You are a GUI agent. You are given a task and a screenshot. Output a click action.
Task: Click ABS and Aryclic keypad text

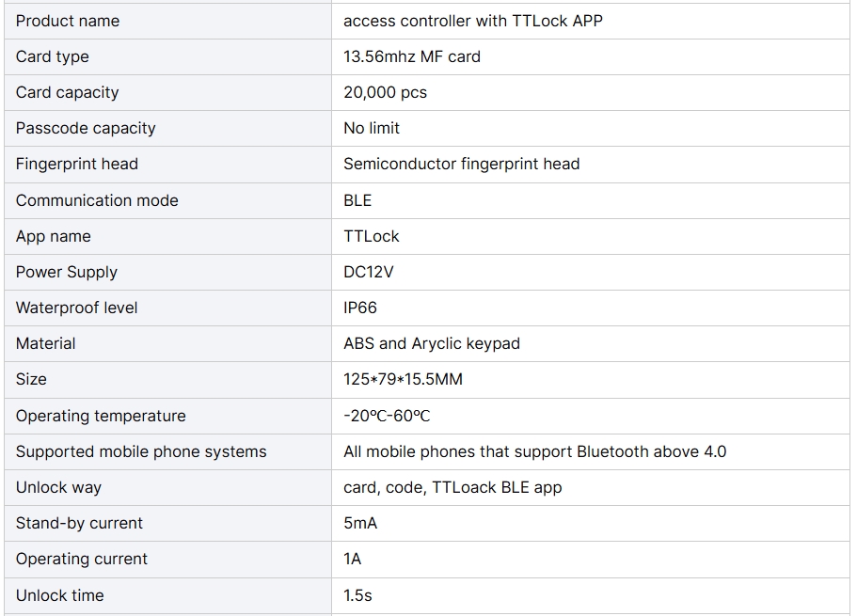point(431,343)
